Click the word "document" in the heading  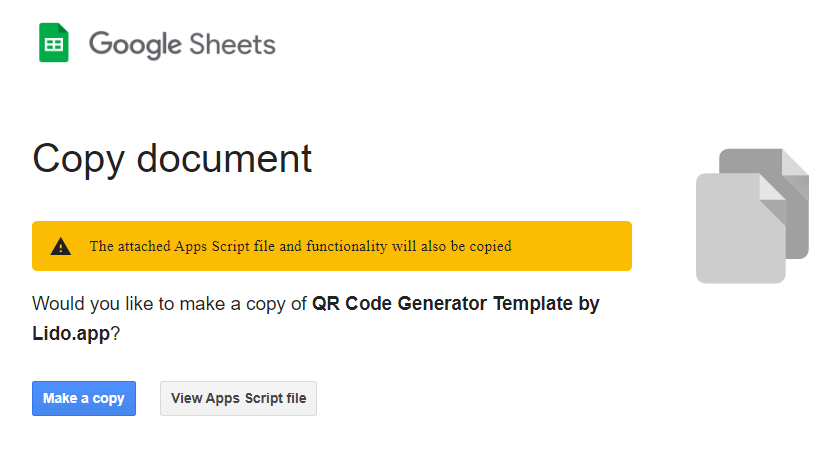tap(224, 158)
